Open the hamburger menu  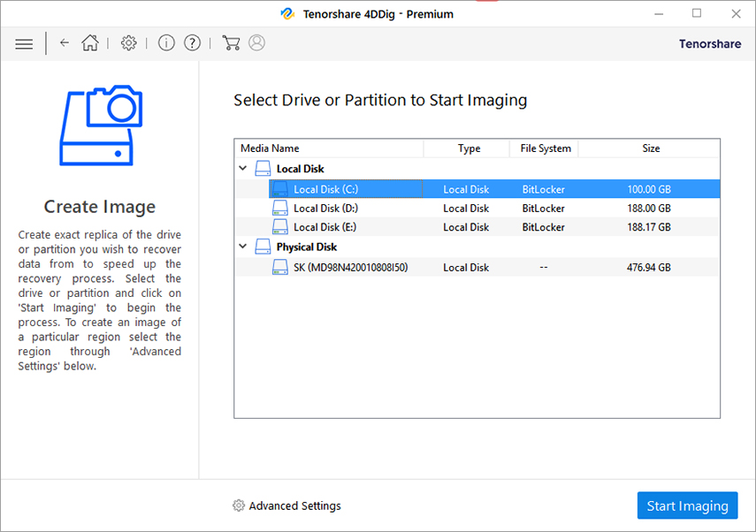pos(24,44)
